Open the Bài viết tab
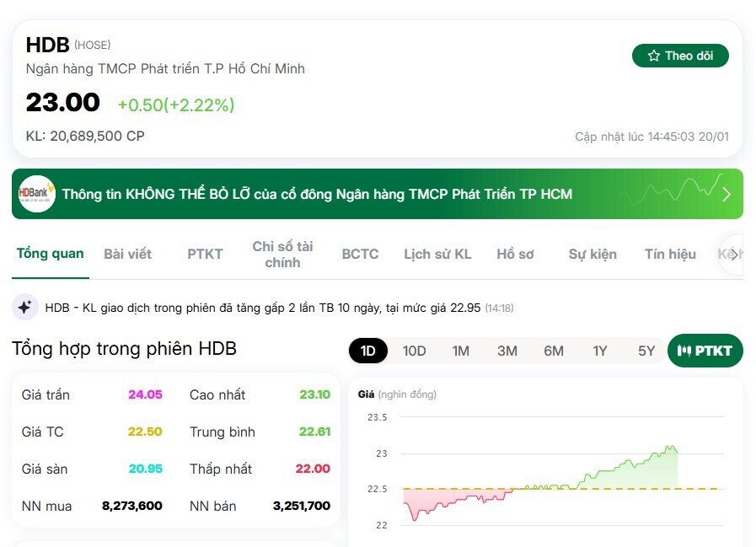756x547 pixels. (x=127, y=254)
